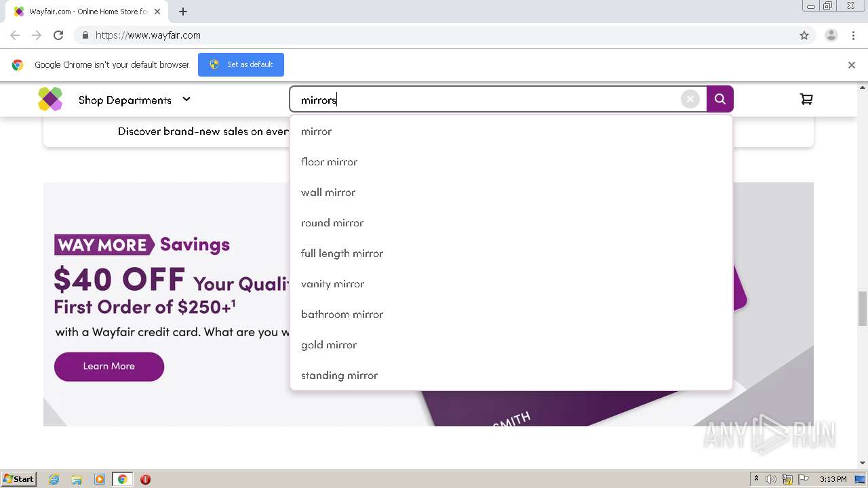The height and width of the screenshot is (488, 868).
Task: Choose 'floor mirror' suggestion
Action: click(x=511, y=162)
